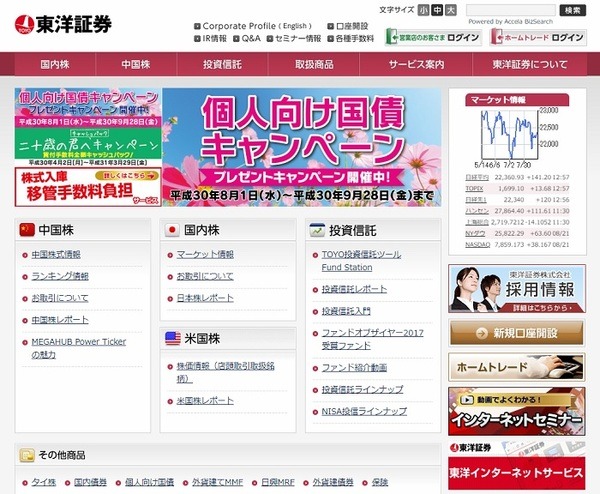This screenshot has height=494, width=600.
Task: Open the 取扱商品 navigation menu
Action: [x=314, y=64]
